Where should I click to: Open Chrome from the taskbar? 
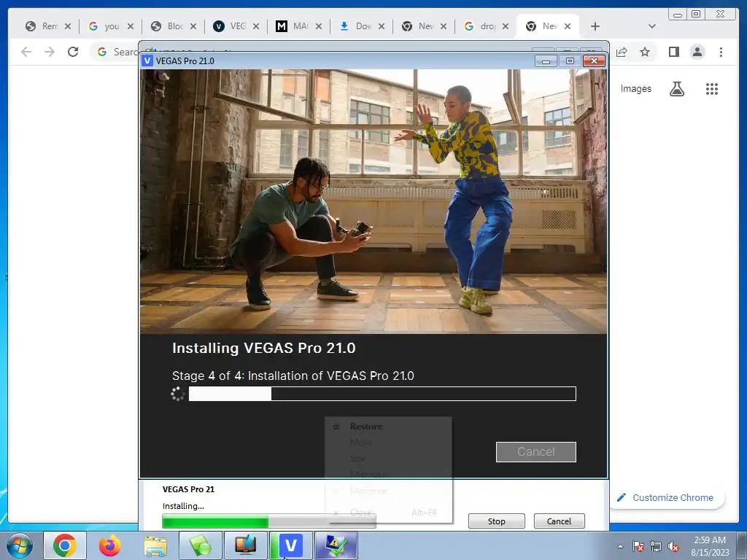coord(65,545)
